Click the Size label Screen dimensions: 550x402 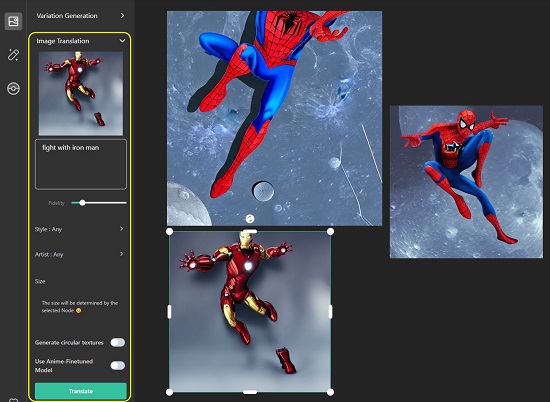pyautogui.click(x=40, y=281)
